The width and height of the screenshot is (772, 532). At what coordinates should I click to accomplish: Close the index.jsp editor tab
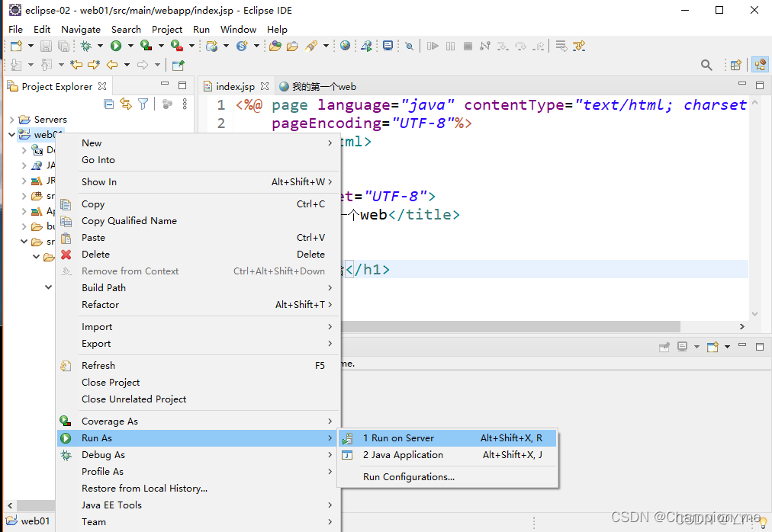[x=265, y=86]
